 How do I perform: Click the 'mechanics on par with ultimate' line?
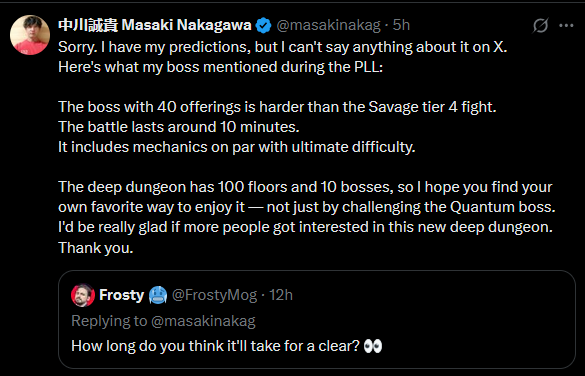pyautogui.click(x=237, y=147)
